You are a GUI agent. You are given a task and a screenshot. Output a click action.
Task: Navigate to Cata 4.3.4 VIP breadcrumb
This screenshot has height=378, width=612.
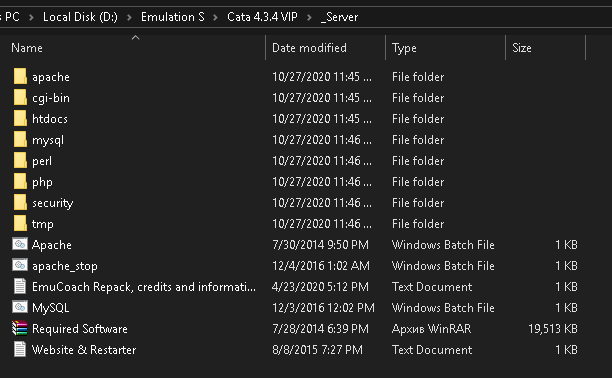point(262,17)
